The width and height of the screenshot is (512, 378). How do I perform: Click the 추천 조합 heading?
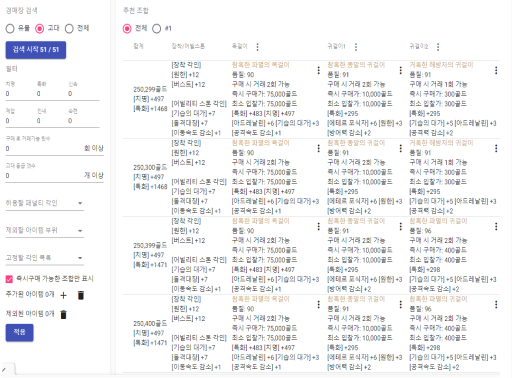(x=136, y=11)
